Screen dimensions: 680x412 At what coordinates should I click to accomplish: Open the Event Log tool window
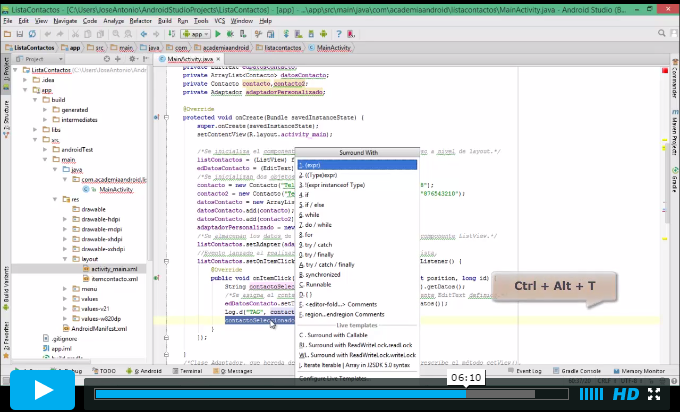[525, 371]
